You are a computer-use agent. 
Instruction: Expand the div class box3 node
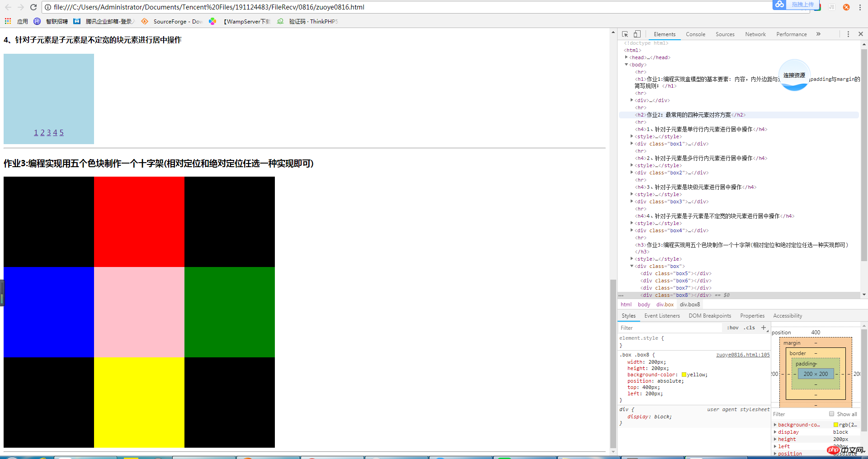tap(632, 201)
